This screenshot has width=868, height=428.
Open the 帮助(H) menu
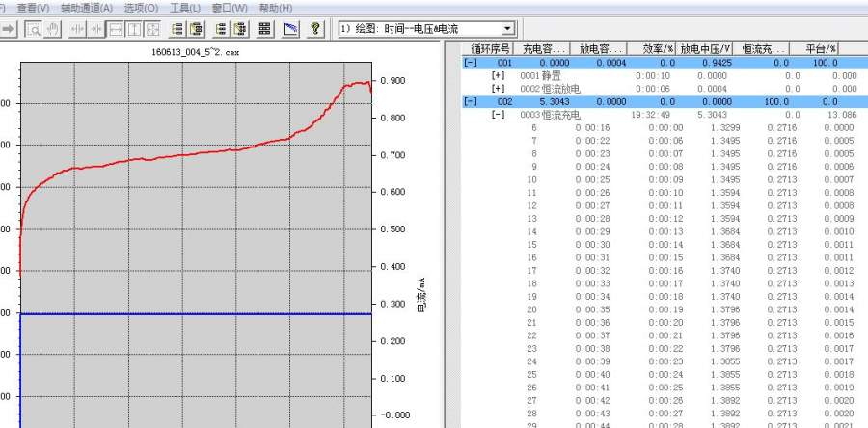coord(276,8)
